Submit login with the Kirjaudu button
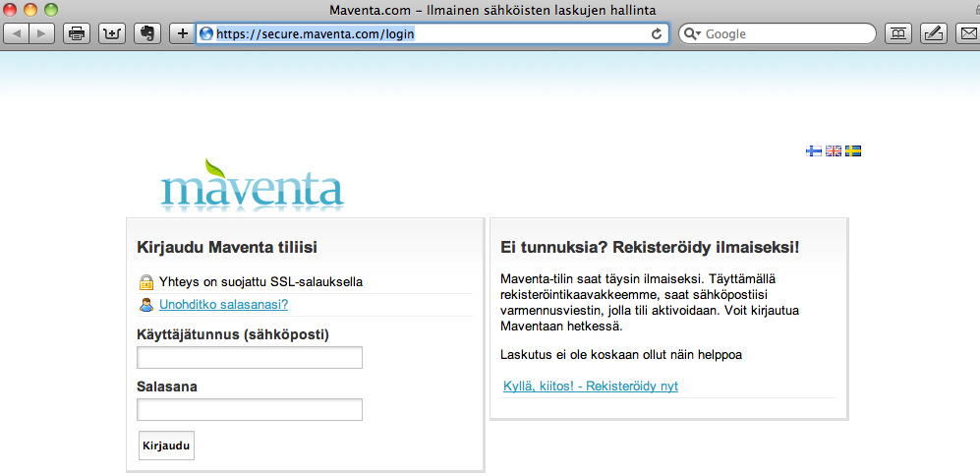 pyautogui.click(x=166, y=446)
